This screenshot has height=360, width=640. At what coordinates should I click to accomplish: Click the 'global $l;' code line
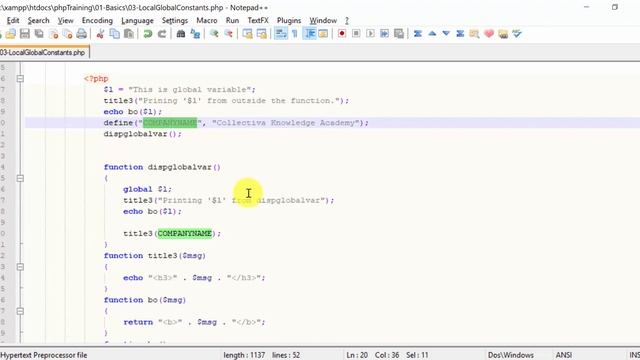(147, 189)
